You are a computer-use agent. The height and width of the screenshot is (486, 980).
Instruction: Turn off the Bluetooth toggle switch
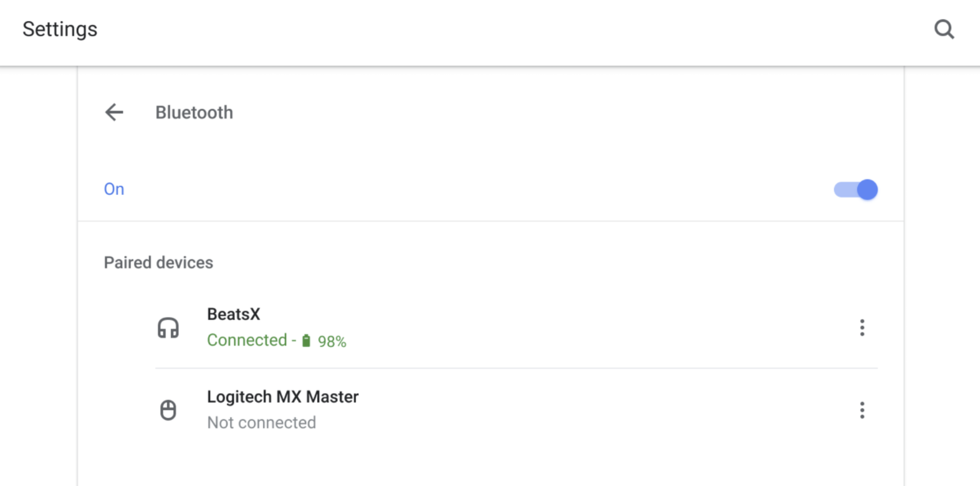click(856, 189)
